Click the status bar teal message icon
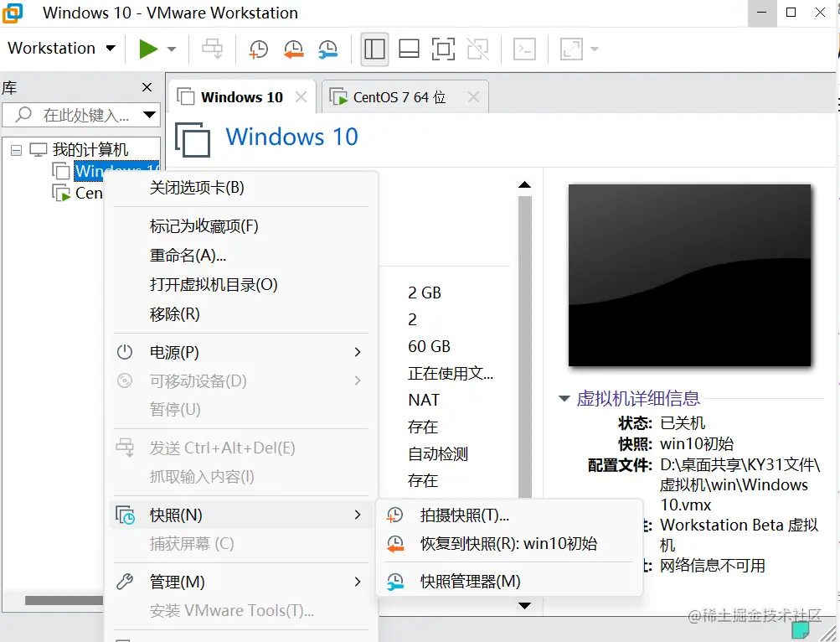 click(x=801, y=629)
